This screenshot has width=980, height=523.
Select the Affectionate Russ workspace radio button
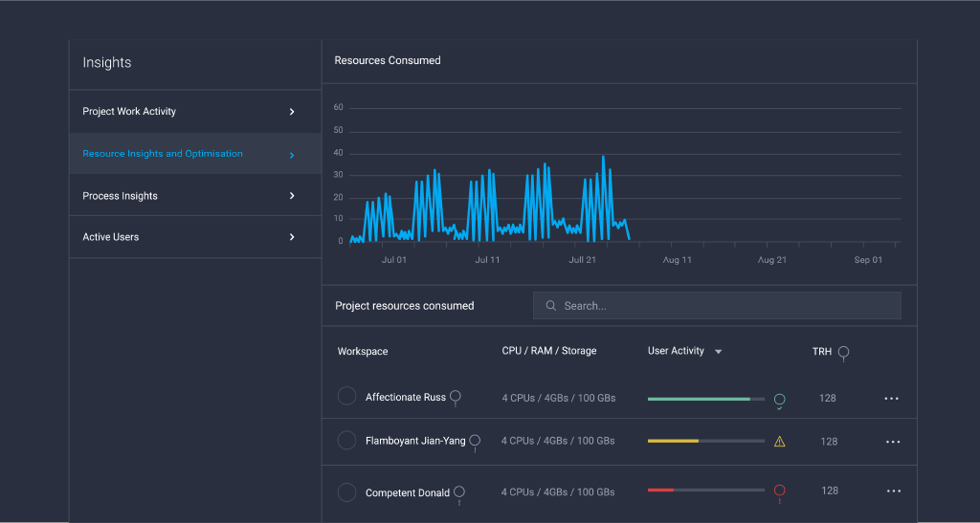coord(347,396)
